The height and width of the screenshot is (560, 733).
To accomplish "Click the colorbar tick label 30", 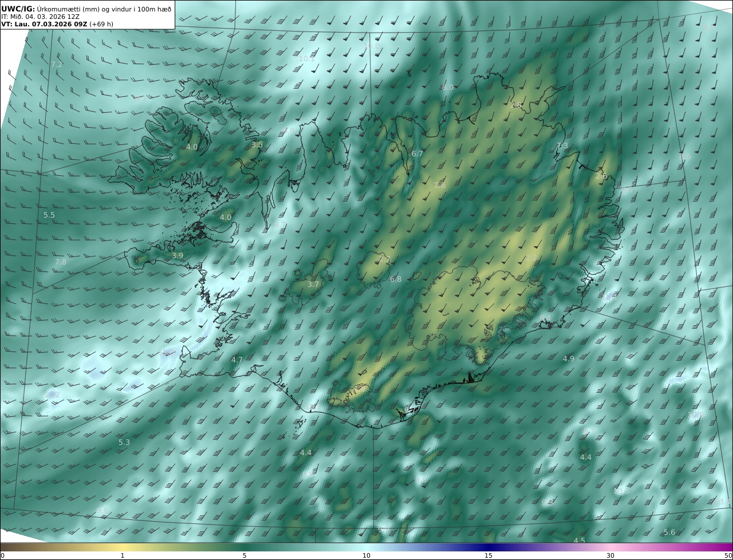I will click(610, 556).
